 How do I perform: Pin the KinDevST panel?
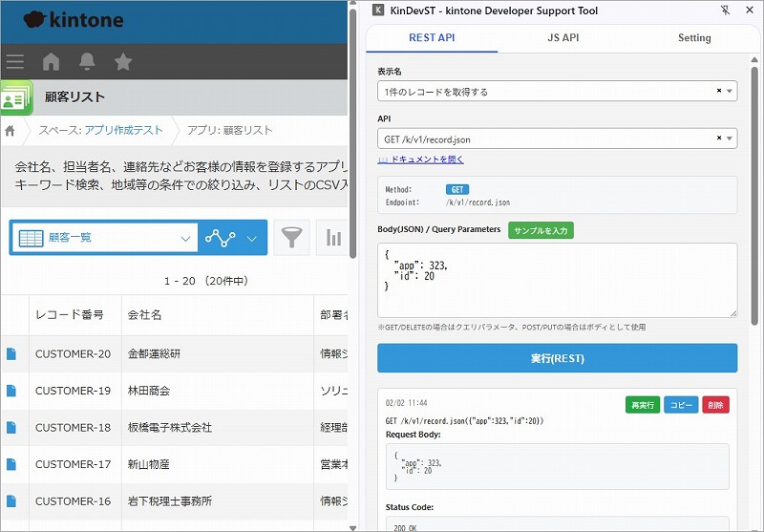726,11
